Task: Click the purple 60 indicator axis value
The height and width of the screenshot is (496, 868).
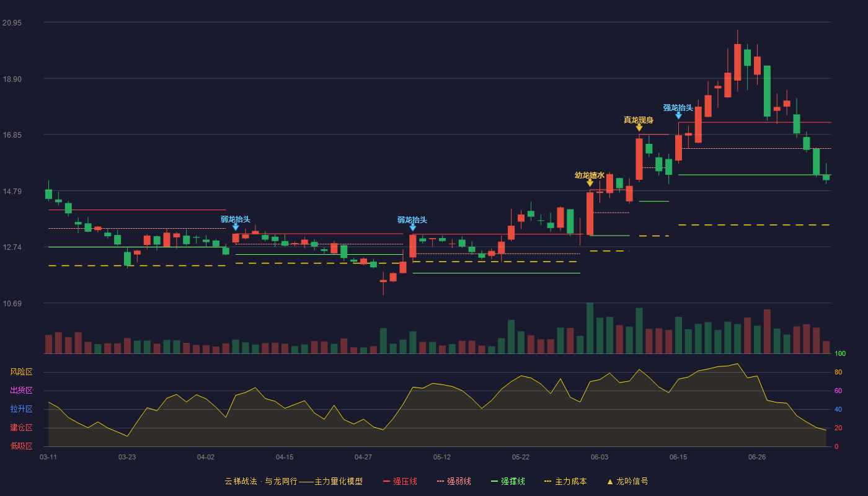Action: (x=838, y=391)
